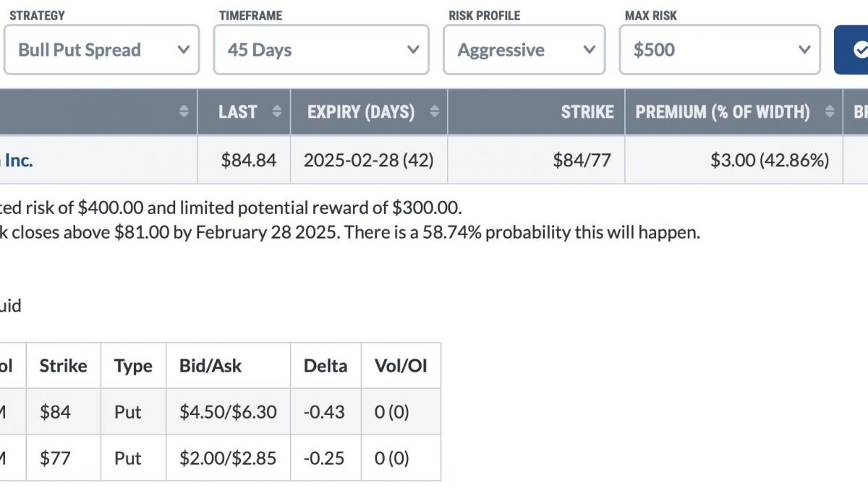Open the company link ending in Inc.
Viewport: 868px width, 488px height.
click(x=16, y=160)
